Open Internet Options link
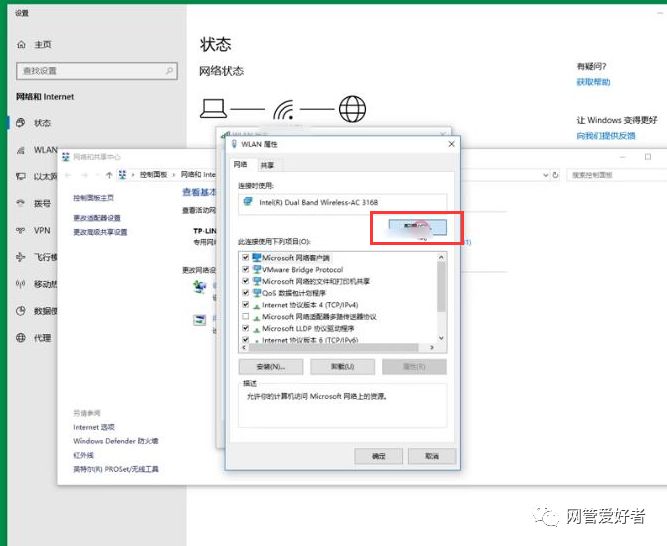The height and width of the screenshot is (546, 667). 94,427
